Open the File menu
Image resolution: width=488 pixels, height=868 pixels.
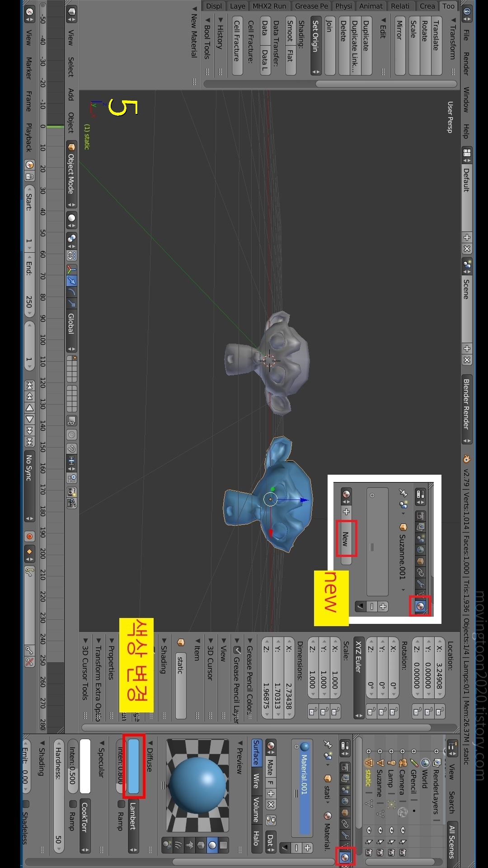point(466,35)
